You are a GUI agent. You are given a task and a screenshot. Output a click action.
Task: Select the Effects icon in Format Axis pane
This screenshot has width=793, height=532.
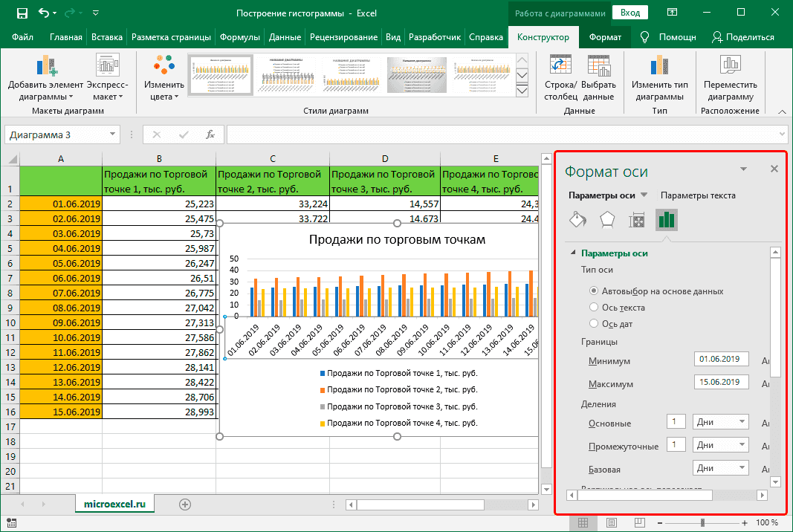(607, 220)
